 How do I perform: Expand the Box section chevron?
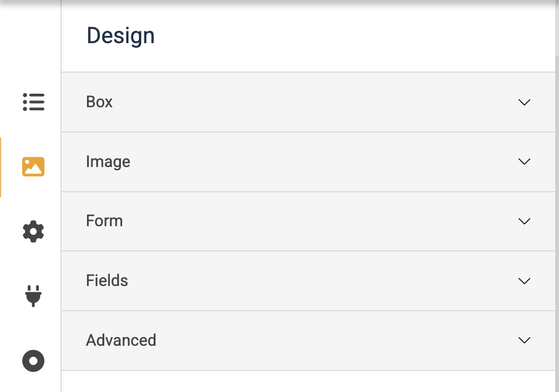click(524, 102)
